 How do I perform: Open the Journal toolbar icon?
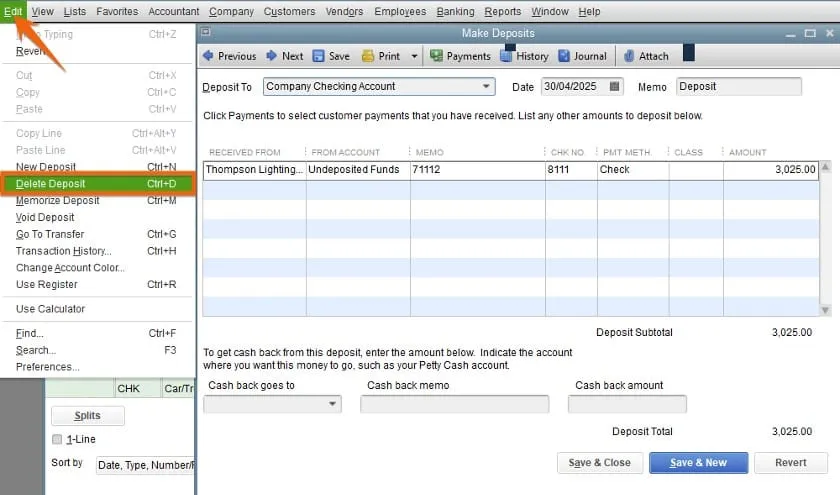[565, 56]
